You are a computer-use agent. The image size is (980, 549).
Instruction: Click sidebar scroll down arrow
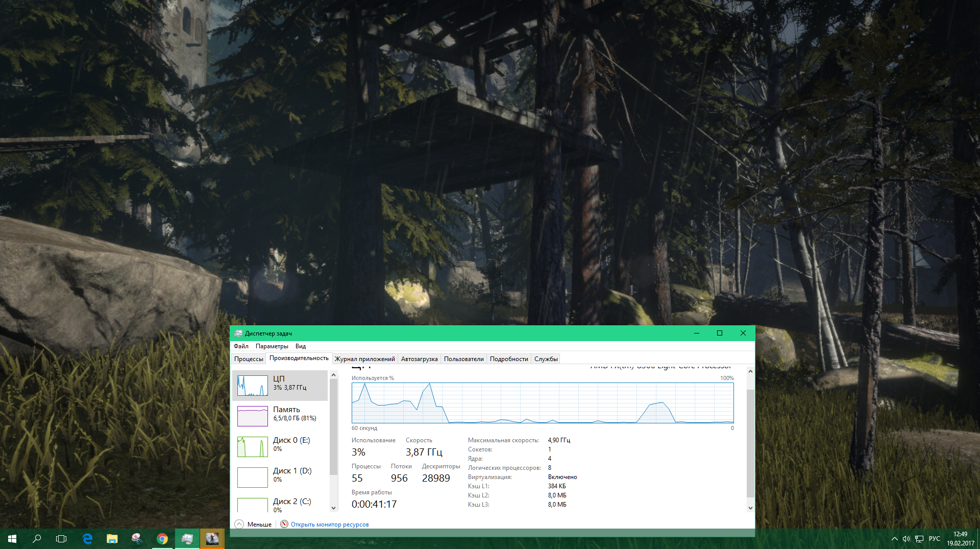334,508
